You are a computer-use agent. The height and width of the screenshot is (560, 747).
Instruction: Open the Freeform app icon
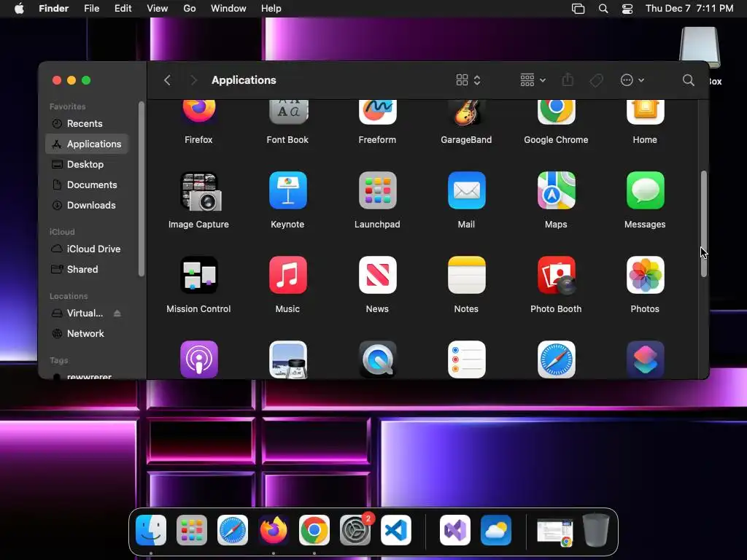[377, 112]
